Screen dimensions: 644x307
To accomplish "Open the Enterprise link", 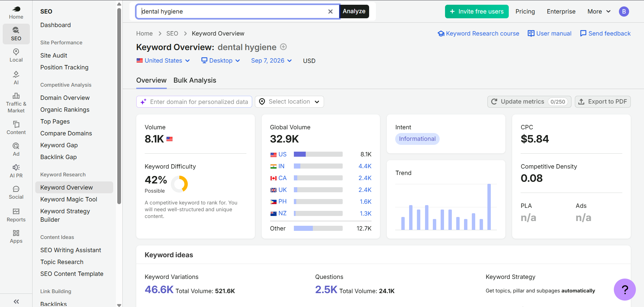I will [561, 12].
